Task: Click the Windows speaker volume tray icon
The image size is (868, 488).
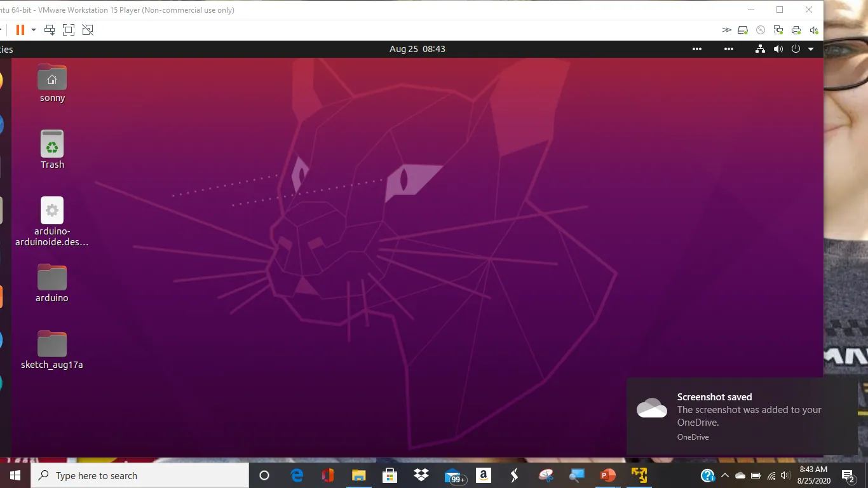Action: (x=785, y=475)
